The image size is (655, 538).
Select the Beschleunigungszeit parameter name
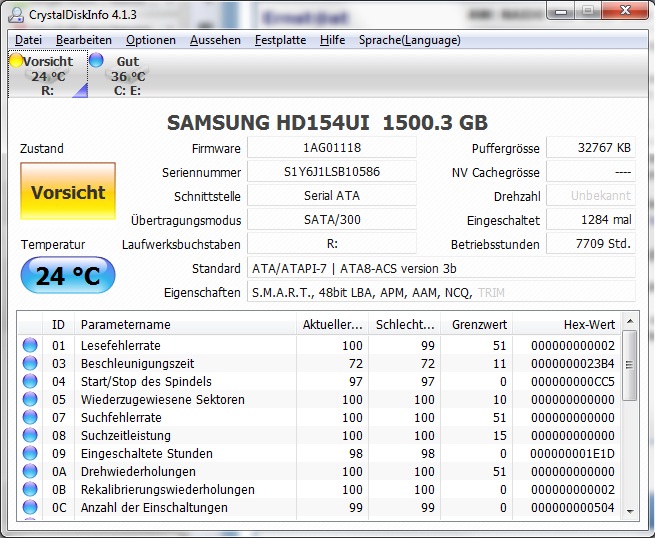click(137, 363)
